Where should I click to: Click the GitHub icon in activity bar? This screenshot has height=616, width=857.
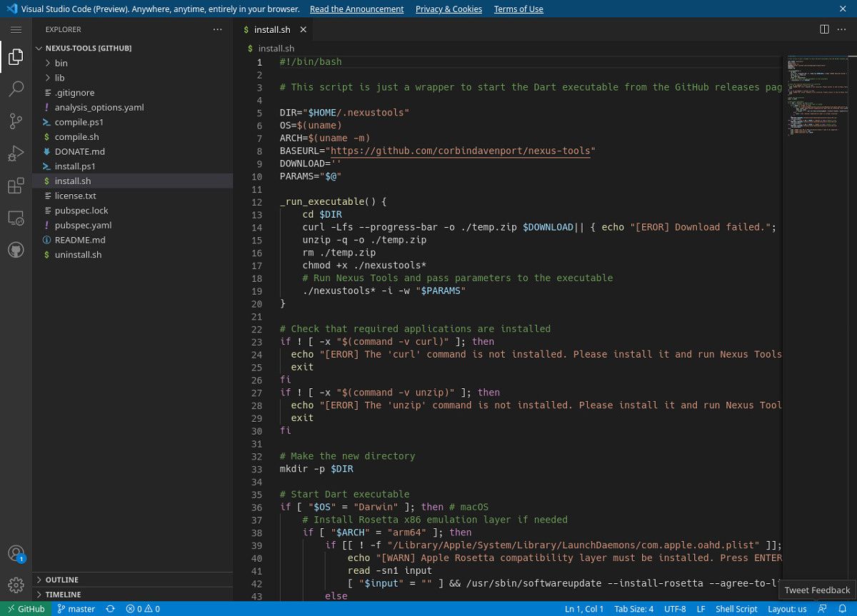pos(16,251)
